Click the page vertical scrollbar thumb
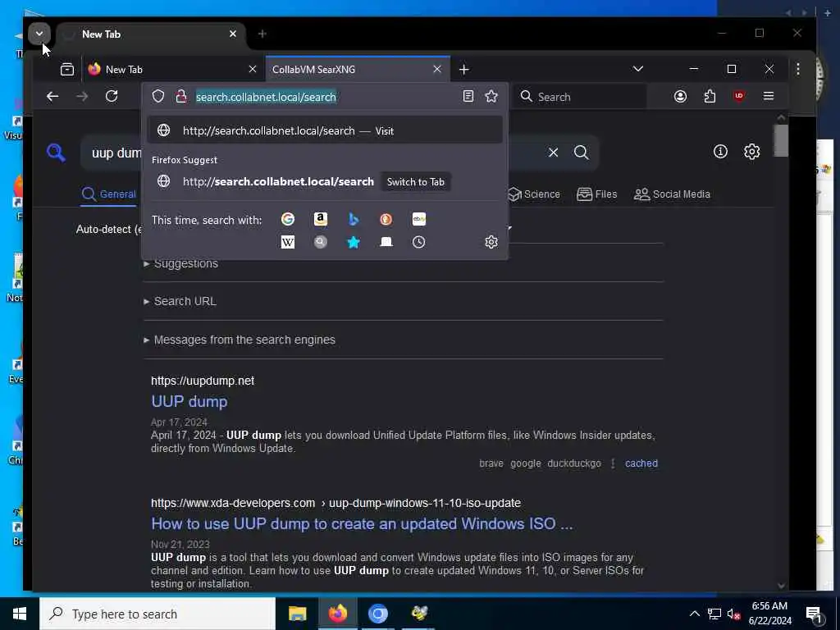Screen dimensions: 840x630 point(781,140)
